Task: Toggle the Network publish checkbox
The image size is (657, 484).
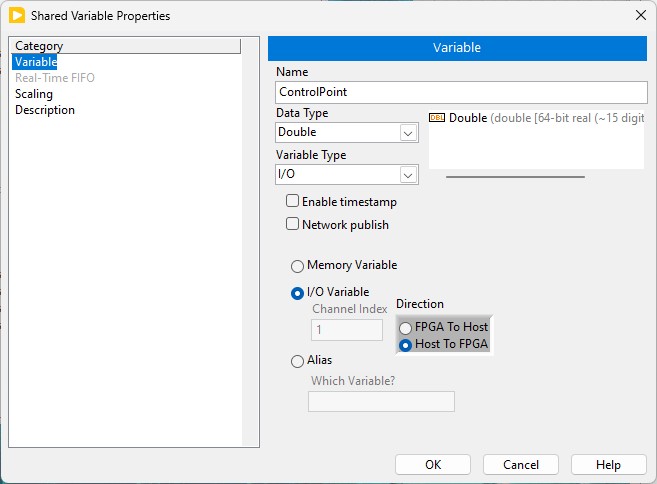Action: pos(292,224)
